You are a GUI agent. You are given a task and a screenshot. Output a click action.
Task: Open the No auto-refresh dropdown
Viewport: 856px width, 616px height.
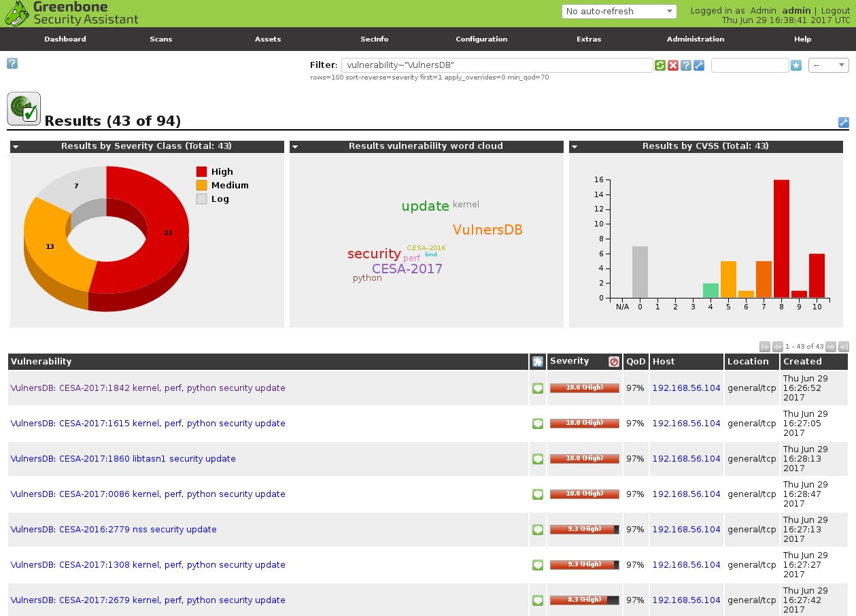(x=619, y=12)
